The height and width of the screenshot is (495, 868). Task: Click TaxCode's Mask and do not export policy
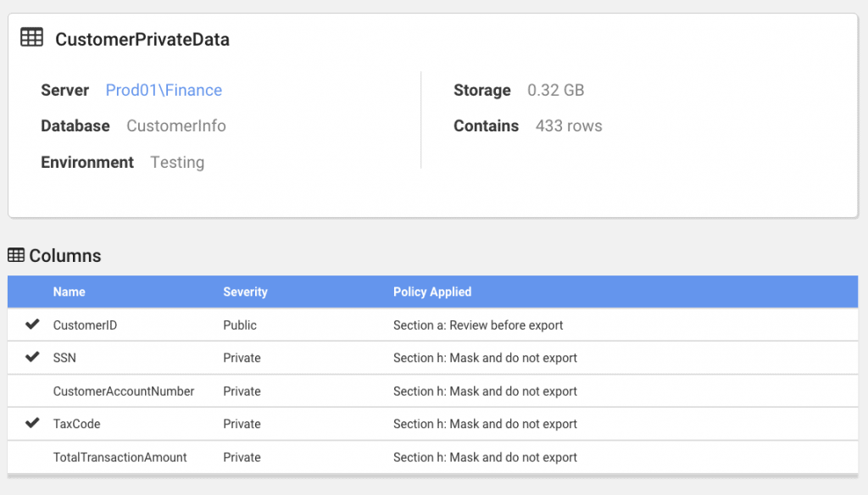[485, 425]
